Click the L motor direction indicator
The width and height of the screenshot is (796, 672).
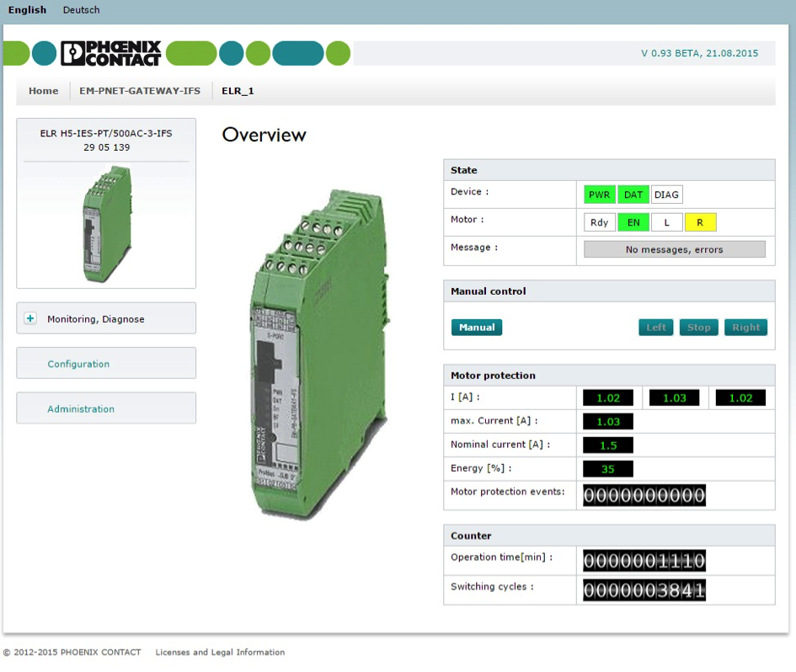(666, 222)
